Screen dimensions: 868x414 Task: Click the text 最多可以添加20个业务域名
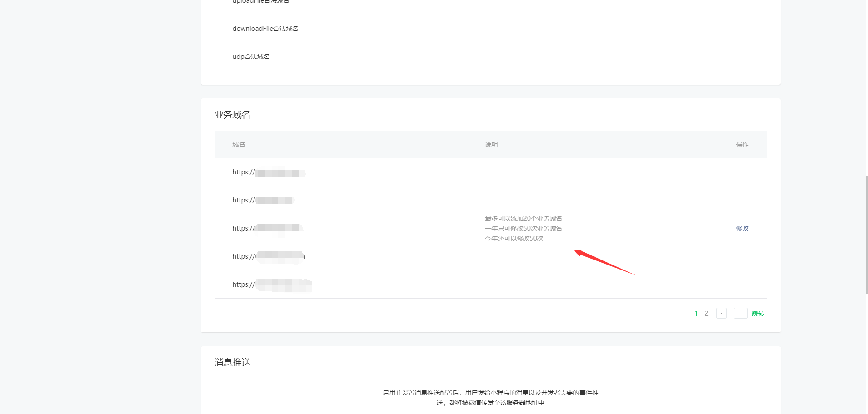(x=523, y=218)
